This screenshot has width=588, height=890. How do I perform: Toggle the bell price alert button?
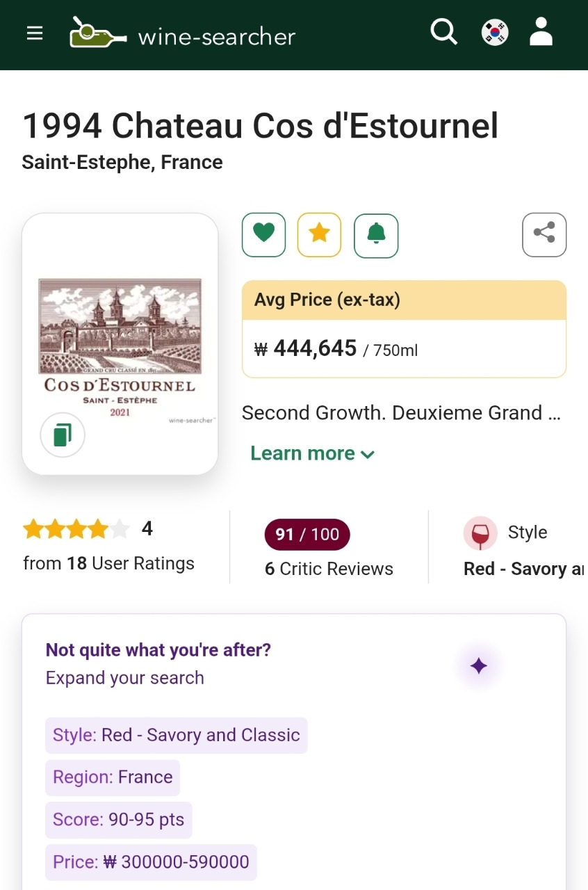[x=376, y=235]
